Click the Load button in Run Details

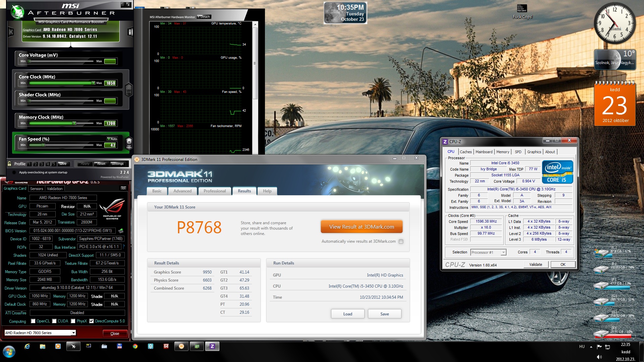348,314
